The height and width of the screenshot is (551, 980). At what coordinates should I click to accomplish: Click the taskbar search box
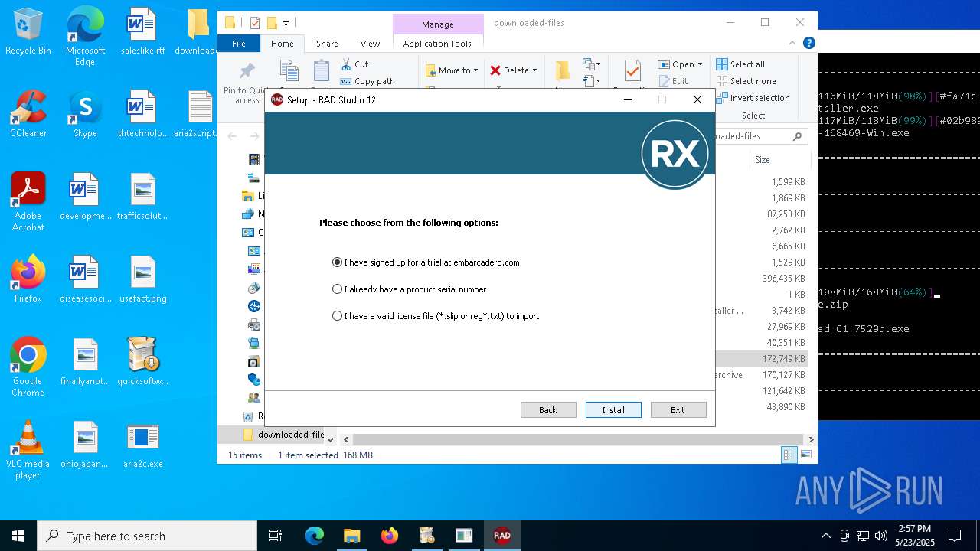pyautogui.click(x=147, y=536)
